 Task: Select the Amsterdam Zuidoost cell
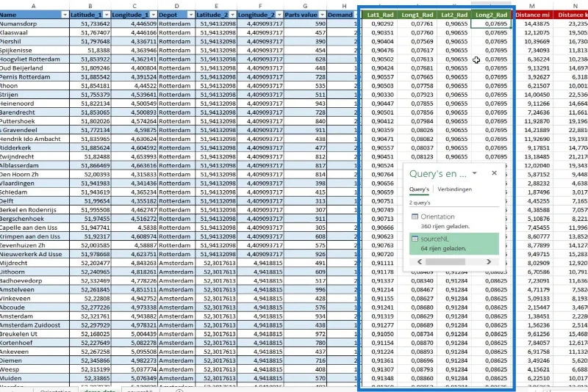tap(35, 325)
